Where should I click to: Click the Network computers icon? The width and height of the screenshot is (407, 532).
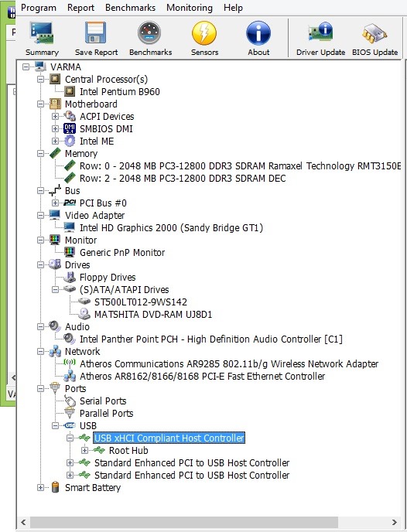coord(55,351)
